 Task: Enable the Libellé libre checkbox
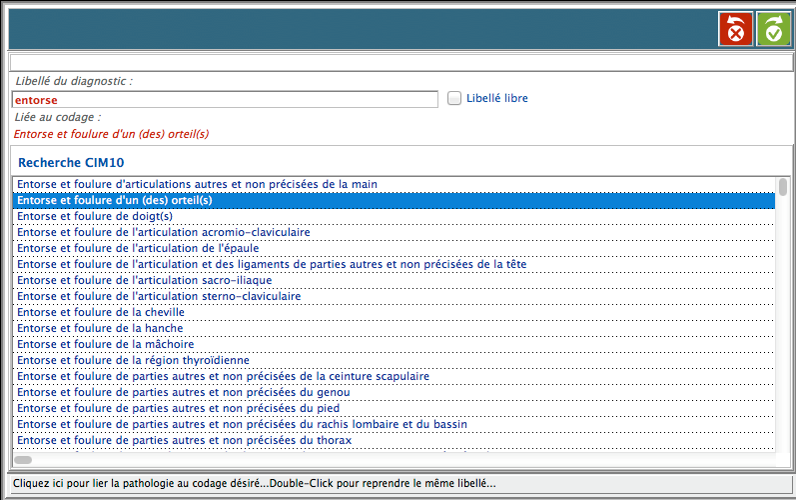455,98
